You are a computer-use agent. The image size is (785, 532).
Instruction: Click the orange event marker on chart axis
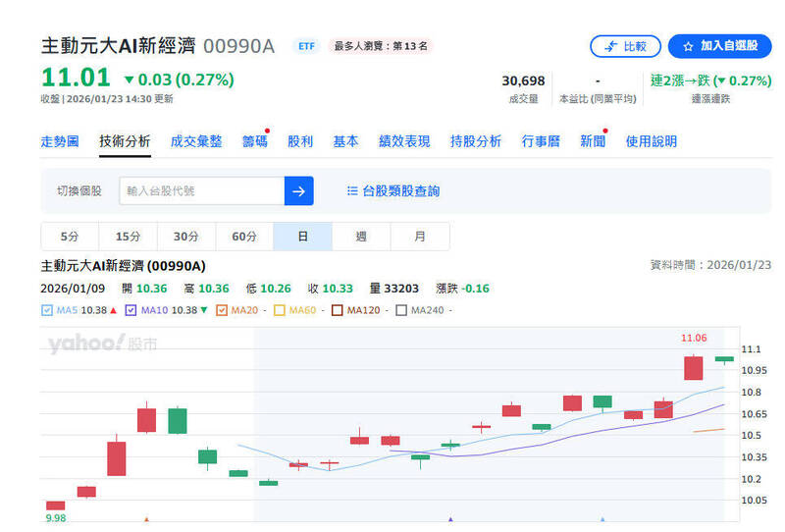(146, 519)
